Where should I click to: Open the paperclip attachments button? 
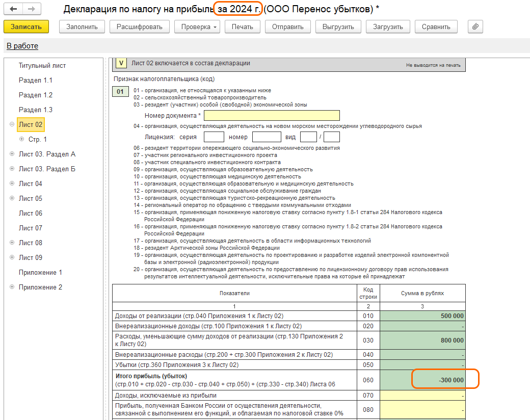click(475, 27)
